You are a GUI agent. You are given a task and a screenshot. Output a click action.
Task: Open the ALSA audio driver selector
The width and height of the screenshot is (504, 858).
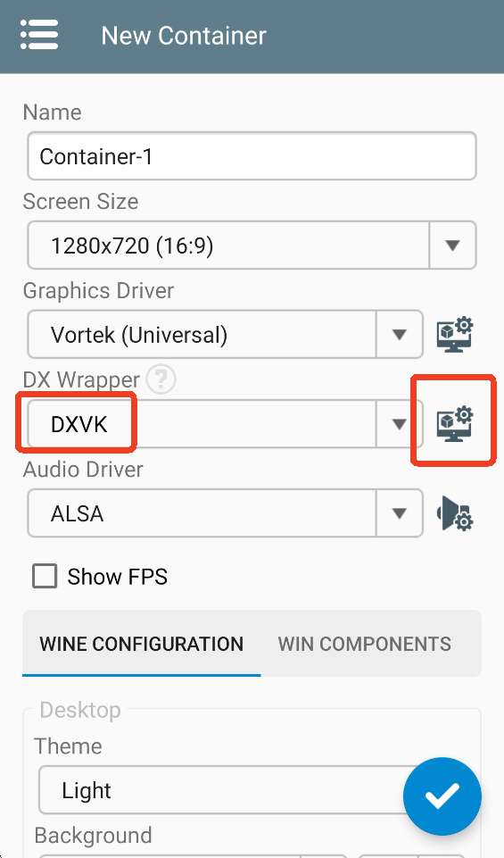pyautogui.click(x=225, y=513)
